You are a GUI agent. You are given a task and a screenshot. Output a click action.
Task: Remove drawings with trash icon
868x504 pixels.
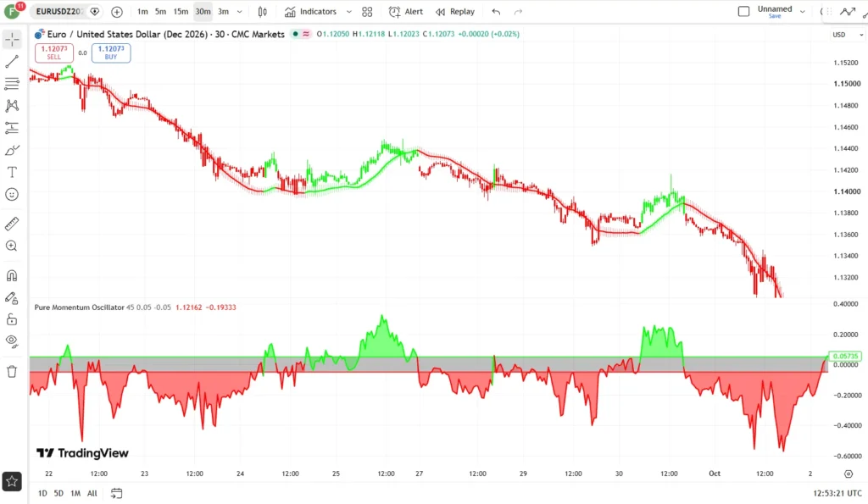click(12, 371)
